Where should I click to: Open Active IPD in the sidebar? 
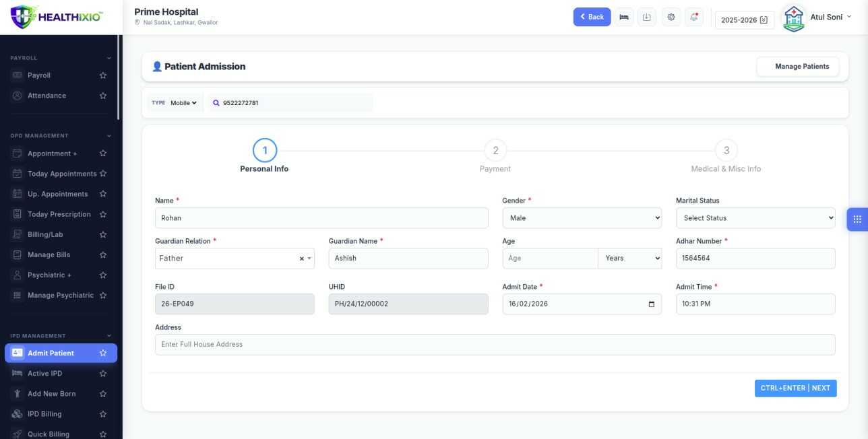point(45,374)
